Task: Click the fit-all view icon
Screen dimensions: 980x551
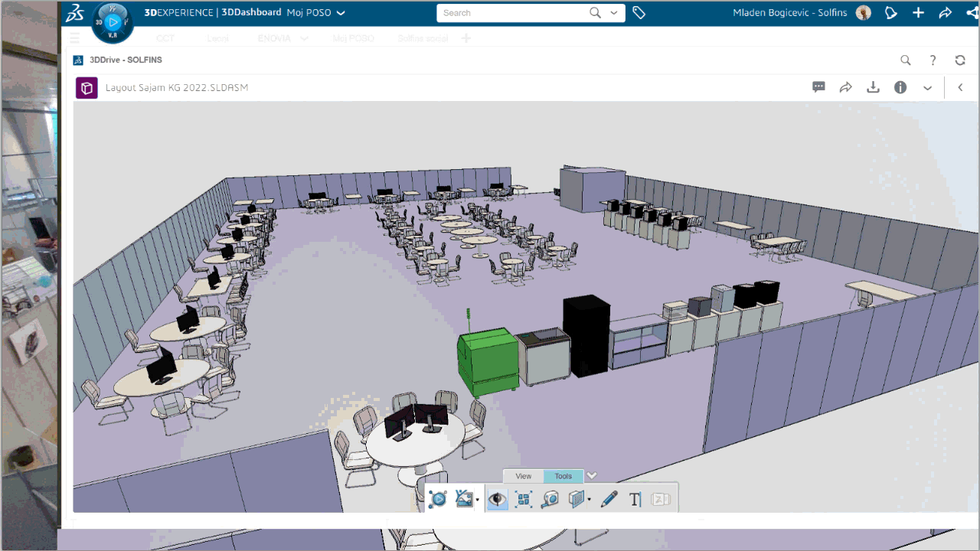Action: click(524, 499)
